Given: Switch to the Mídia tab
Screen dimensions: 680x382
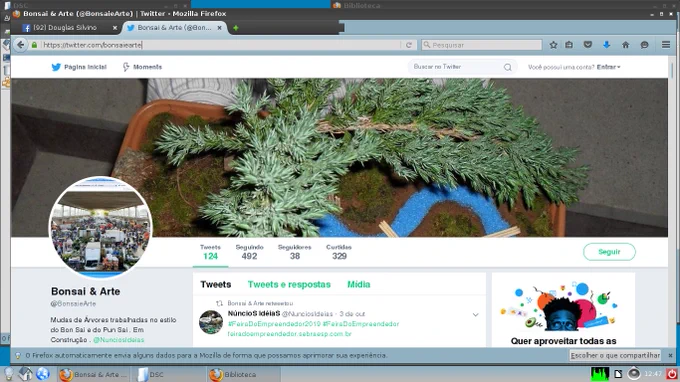Looking at the screenshot, I should [359, 284].
